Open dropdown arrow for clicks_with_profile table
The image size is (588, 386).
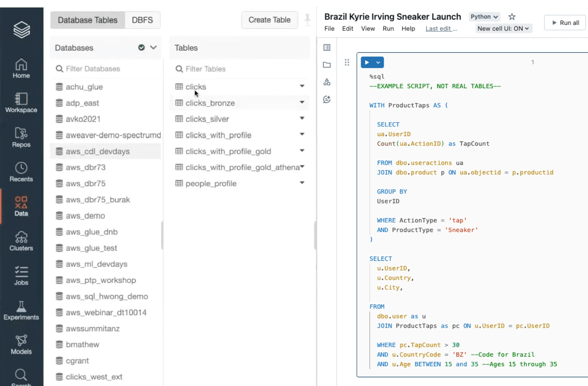[x=302, y=134]
